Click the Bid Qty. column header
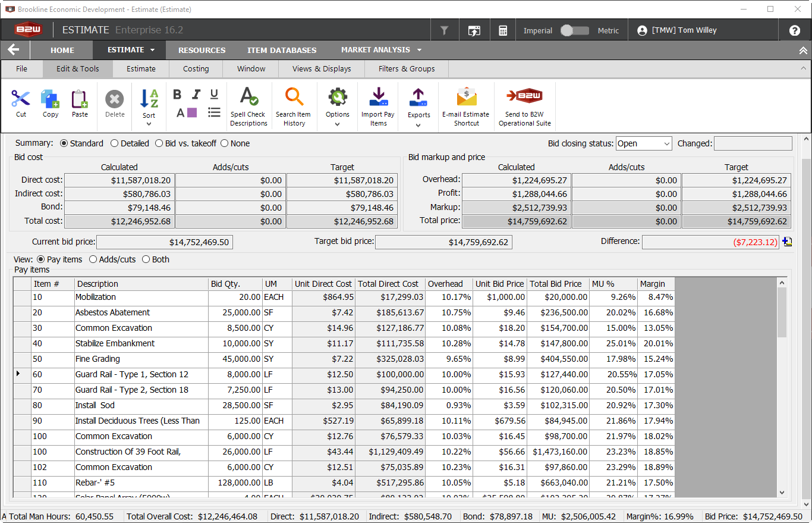The image size is (812, 523). pos(235,284)
